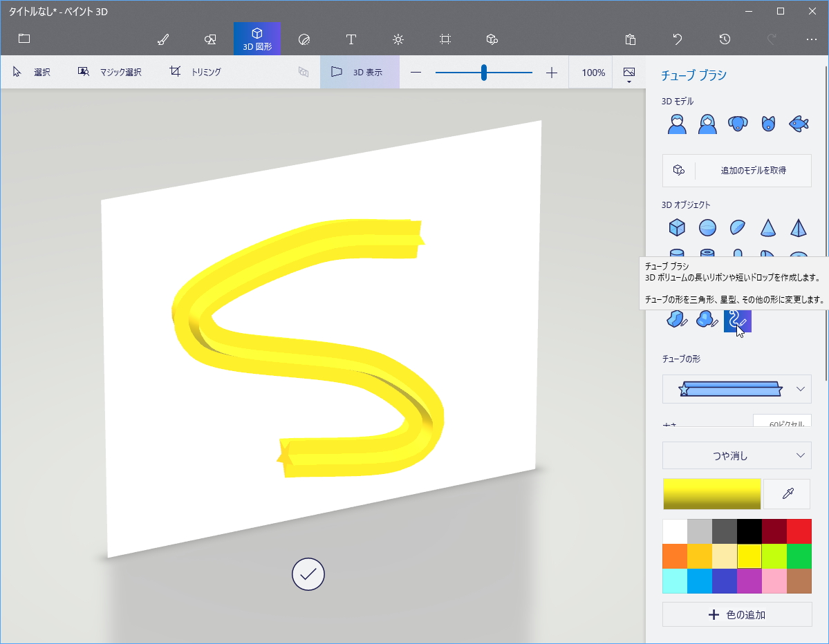Open the 2D shapes tab

coord(210,39)
